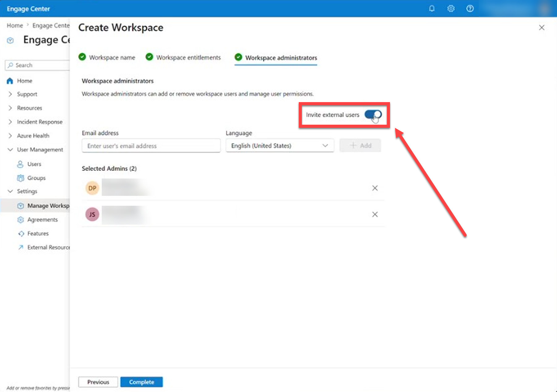This screenshot has width=557, height=392.
Task: Open the notifications bell icon
Action: [432, 9]
